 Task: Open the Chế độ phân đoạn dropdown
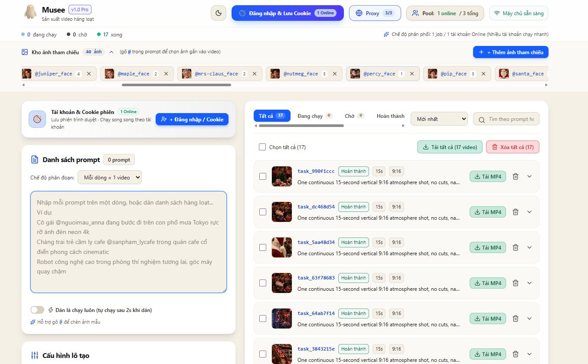110,177
